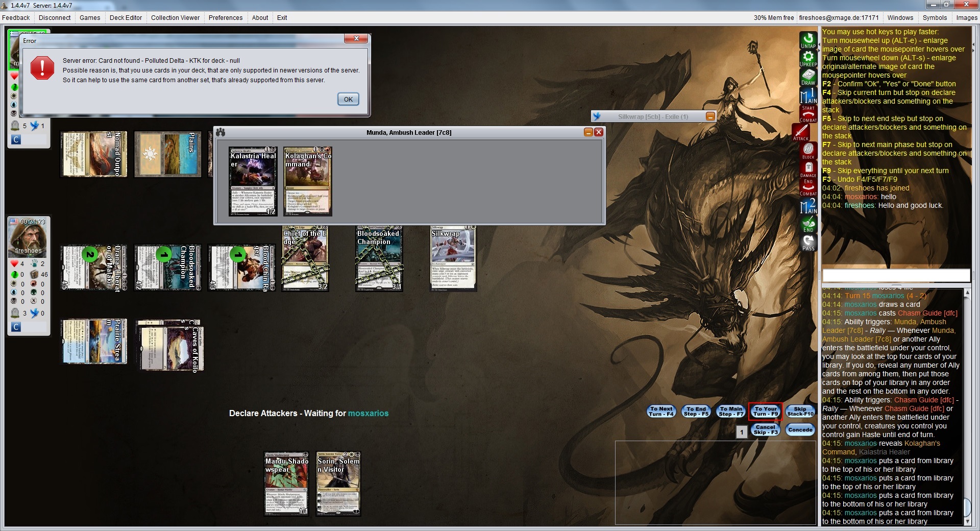This screenshot has height=531, width=980.
Task: Open fireshoes' exile bird icon
Action: 35,313
